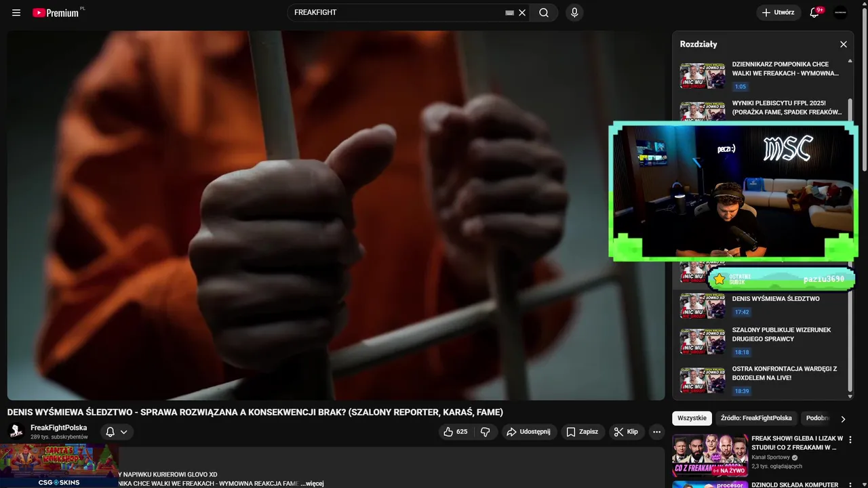Open the notifications bell at top

(815, 13)
